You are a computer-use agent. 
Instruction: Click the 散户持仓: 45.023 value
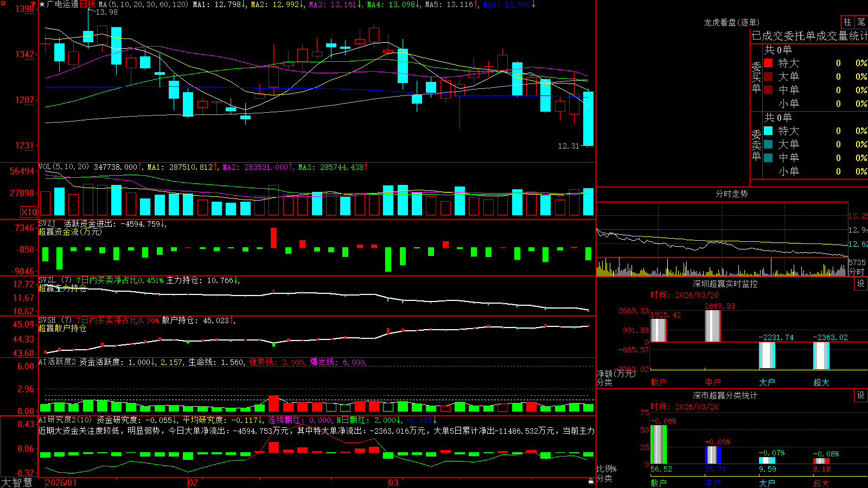[x=195, y=320]
